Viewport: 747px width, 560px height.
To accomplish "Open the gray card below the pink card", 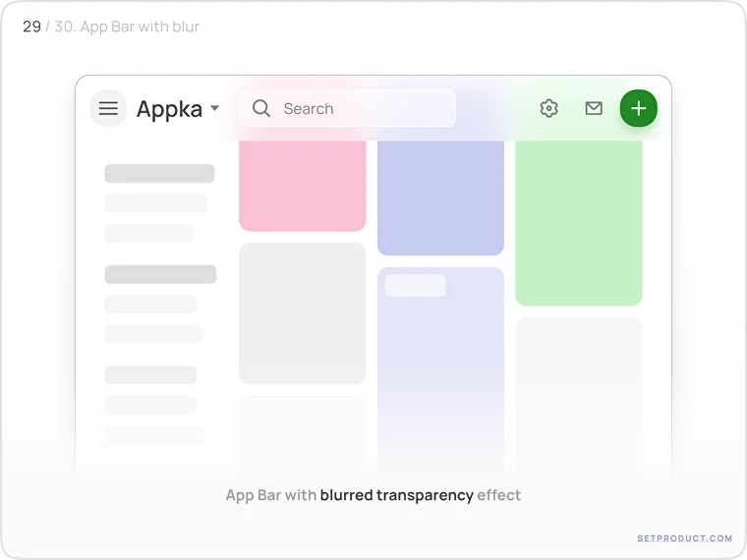I will pyautogui.click(x=302, y=313).
